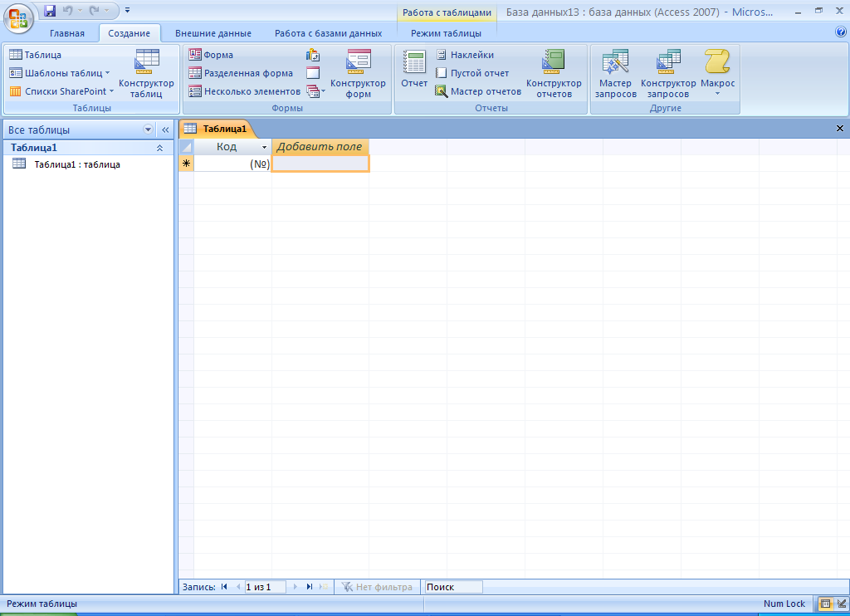Go to Режим таблицы tab
Image resolution: width=850 pixels, height=616 pixels.
[x=446, y=33]
